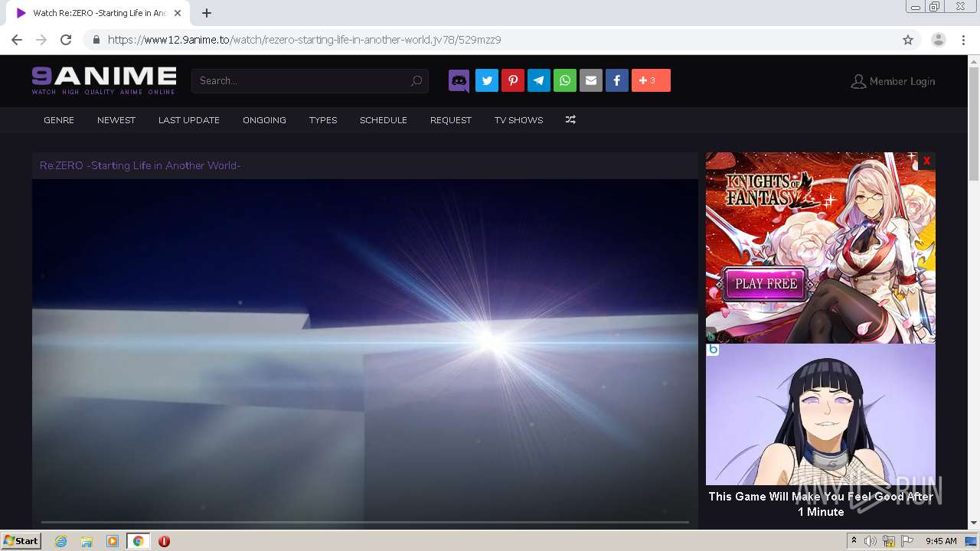
Task: Click the 9ANIME logo
Action: (x=104, y=80)
